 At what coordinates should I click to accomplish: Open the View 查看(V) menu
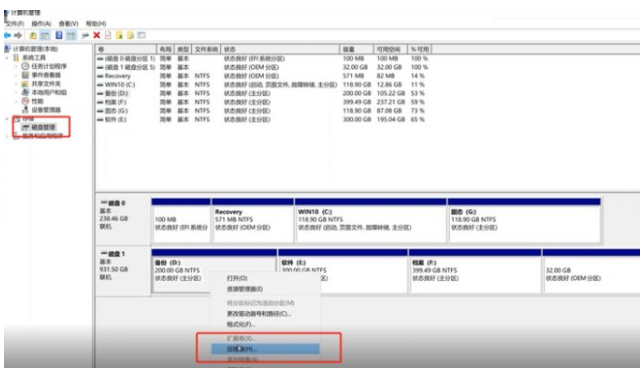tap(69, 24)
